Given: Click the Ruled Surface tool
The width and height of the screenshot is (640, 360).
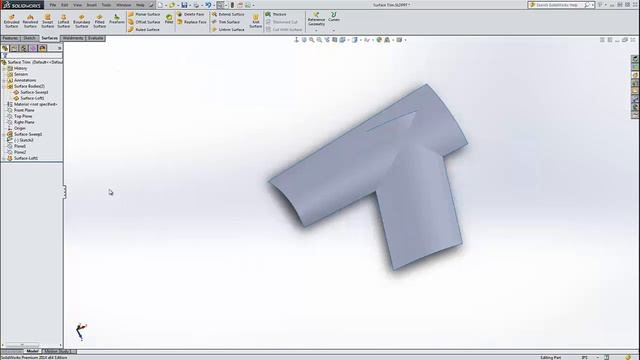Looking at the screenshot, I should click(x=144, y=30).
